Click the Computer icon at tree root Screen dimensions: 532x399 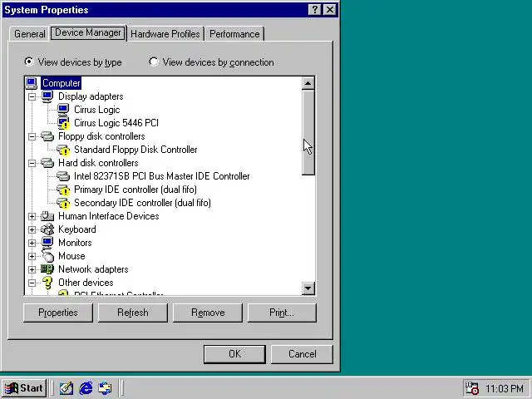click(32, 83)
